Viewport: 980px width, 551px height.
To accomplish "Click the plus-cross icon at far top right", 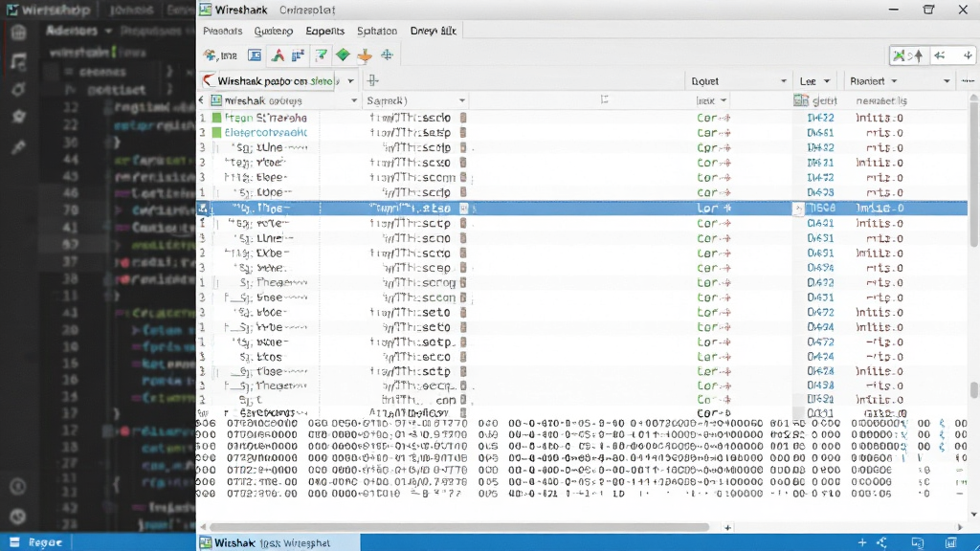I will (968, 55).
